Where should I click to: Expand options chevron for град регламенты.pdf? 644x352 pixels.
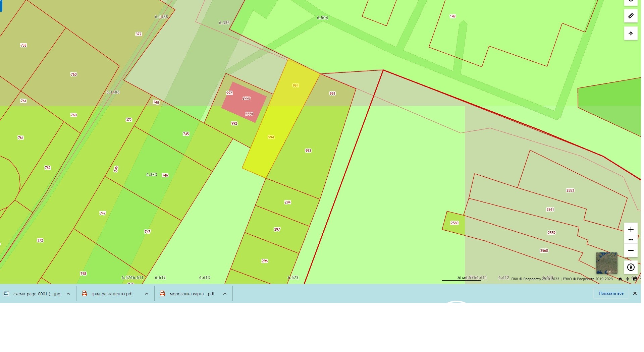point(147,294)
